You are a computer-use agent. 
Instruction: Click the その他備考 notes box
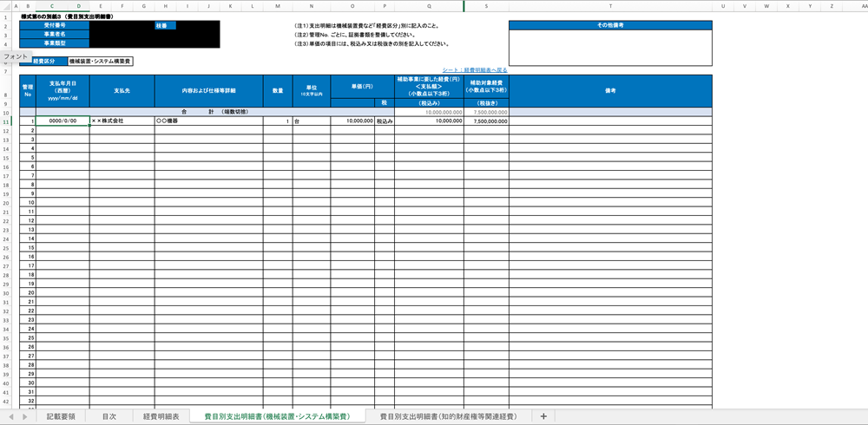(x=611, y=48)
